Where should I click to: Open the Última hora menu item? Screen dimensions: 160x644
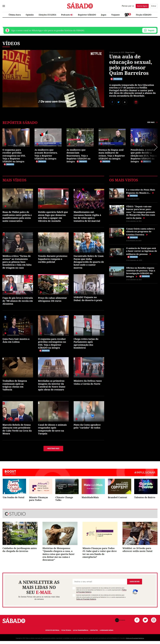pos(15,15)
